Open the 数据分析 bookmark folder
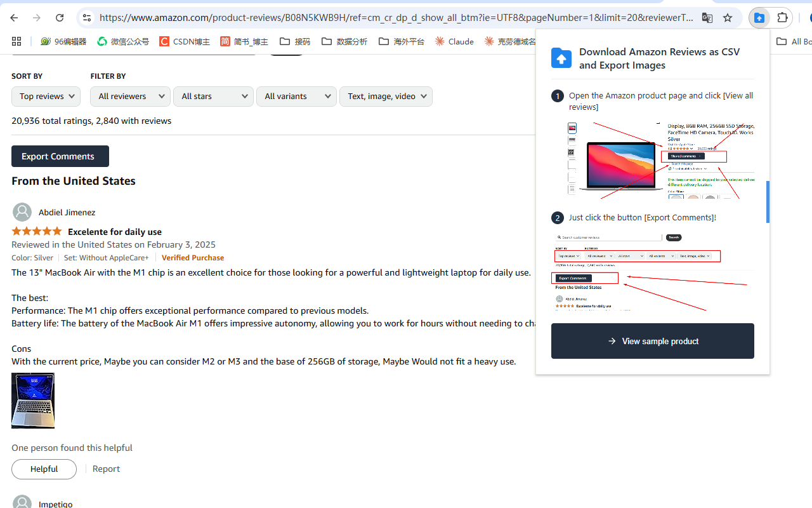 pos(344,41)
